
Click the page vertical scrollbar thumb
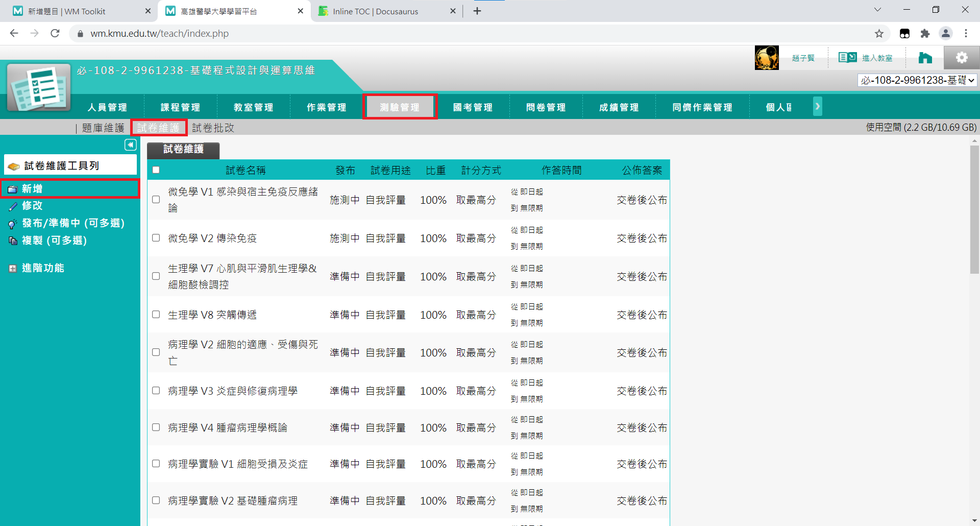pyautogui.click(x=974, y=209)
